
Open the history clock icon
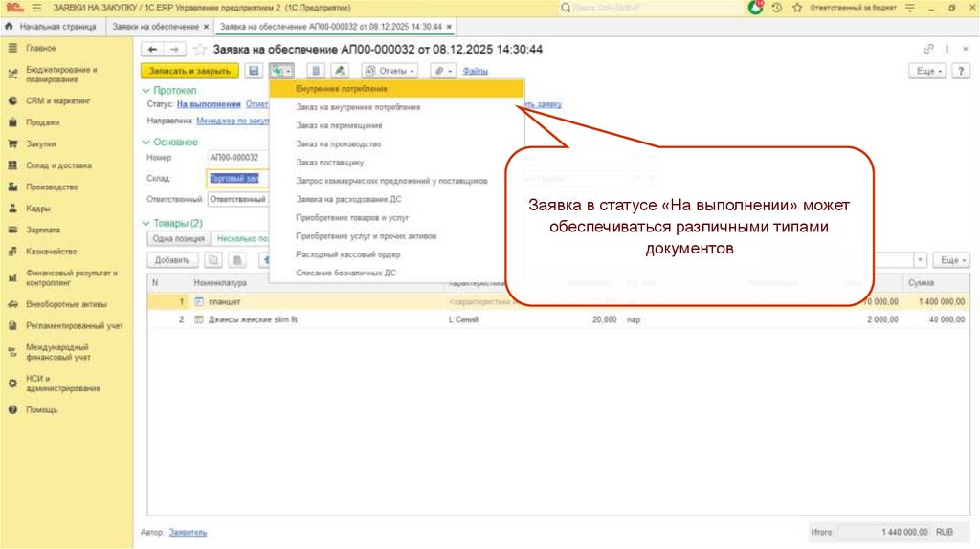[x=777, y=7]
